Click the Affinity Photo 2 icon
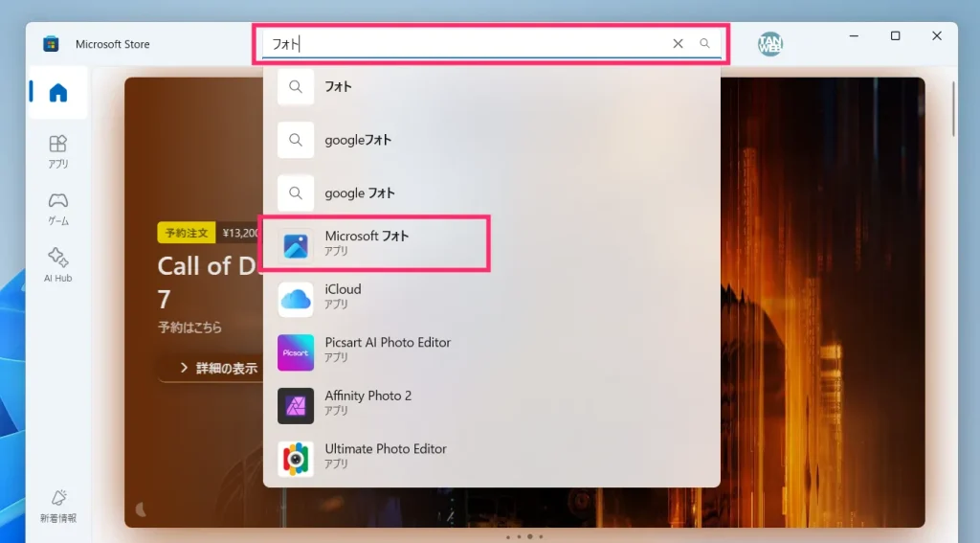This screenshot has height=543, width=980. click(x=296, y=405)
